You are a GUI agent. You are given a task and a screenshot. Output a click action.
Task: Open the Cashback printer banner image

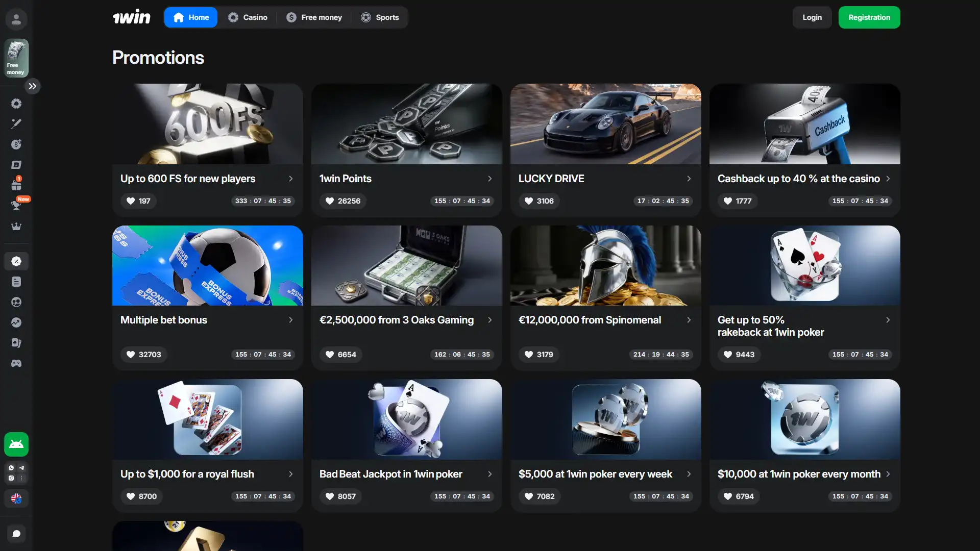tap(805, 124)
